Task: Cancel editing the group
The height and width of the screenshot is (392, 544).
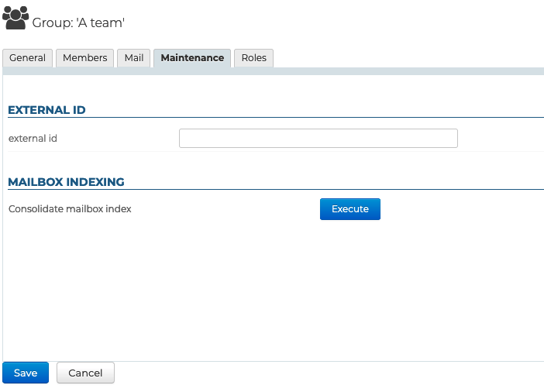Action: [x=85, y=373]
